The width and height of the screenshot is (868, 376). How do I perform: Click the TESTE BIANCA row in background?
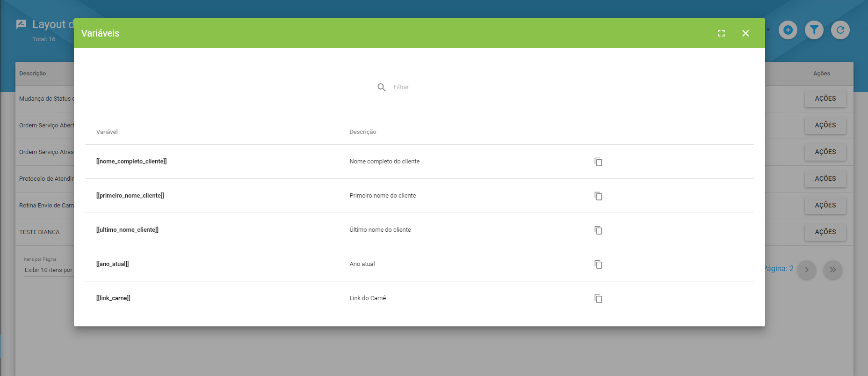tap(39, 232)
